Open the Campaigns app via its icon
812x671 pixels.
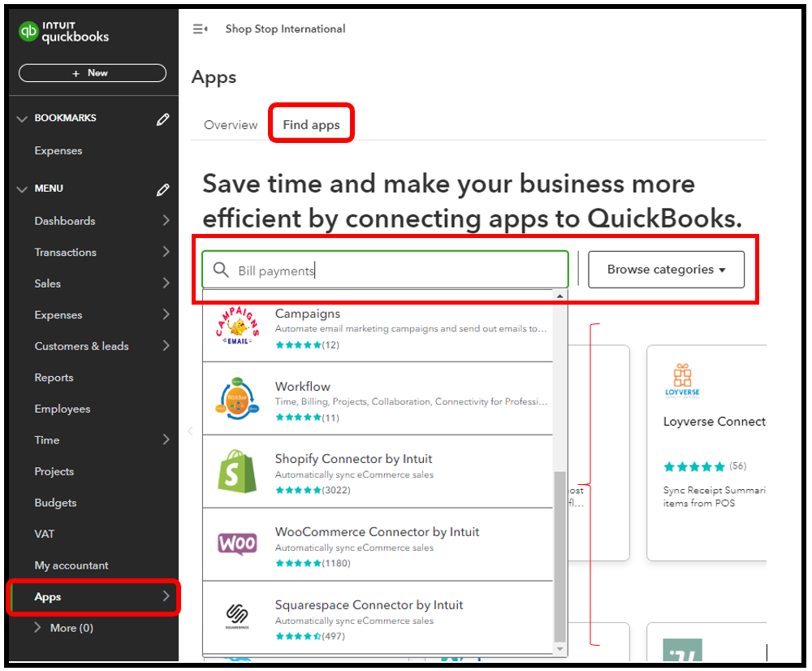tap(237, 326)
